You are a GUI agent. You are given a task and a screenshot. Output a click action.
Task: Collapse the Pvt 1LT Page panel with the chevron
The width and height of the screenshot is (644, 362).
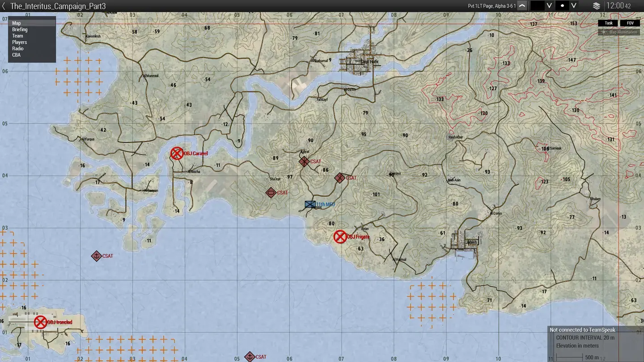(x=521, y=6)
